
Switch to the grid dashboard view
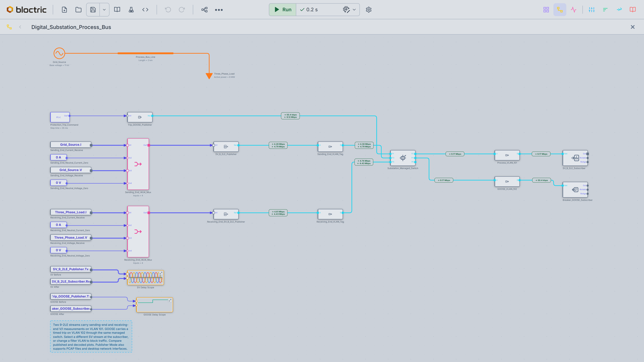coord(546,10)
